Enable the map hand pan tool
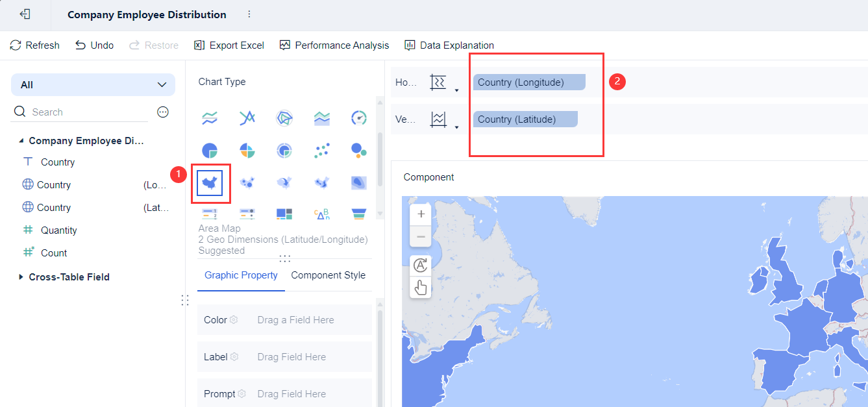This screenshot has width=868, height=407. (x=421, y=287)
